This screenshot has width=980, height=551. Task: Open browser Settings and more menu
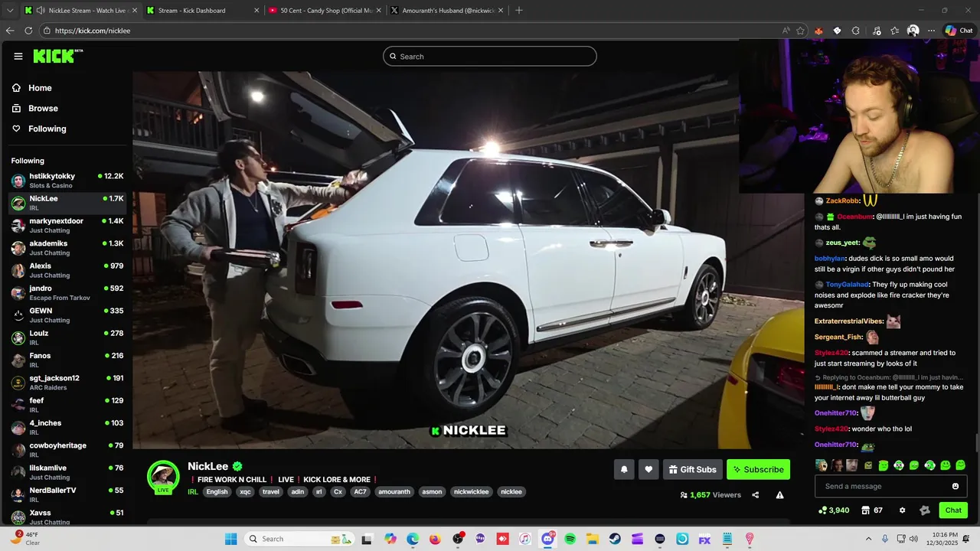click(x=931, y=31)
